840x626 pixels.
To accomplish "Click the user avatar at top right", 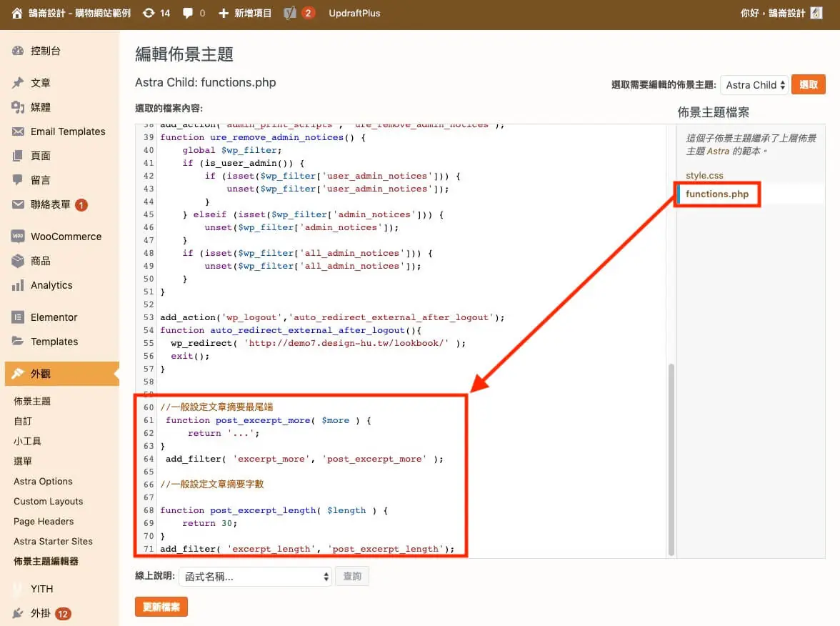I will pyautogui.click(x=816, y=14).
